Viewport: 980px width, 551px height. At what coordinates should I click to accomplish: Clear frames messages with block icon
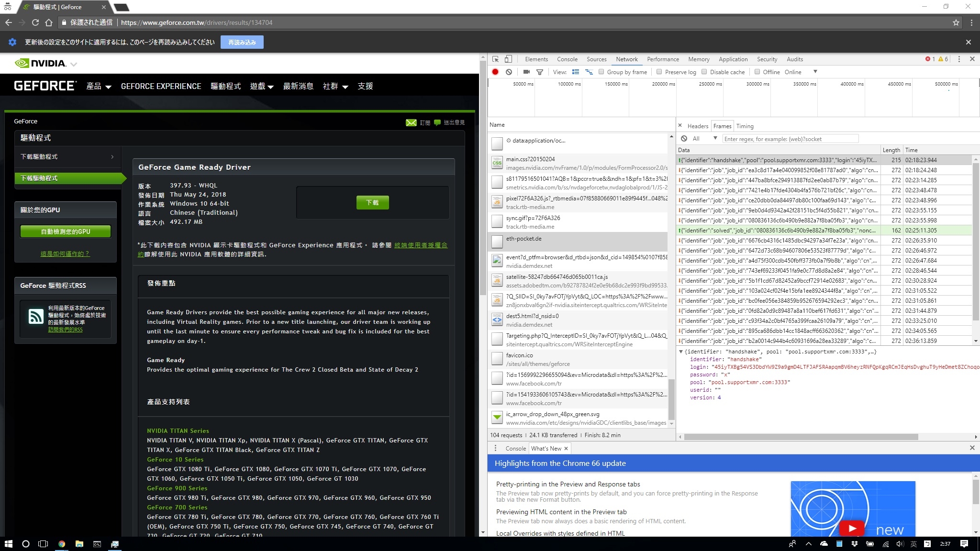pos(684,139)
